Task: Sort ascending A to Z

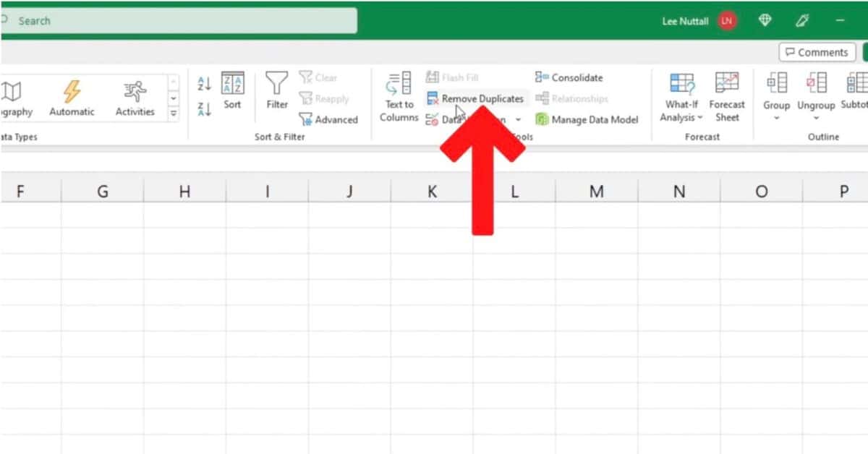Action: click(x=203, y=82)
